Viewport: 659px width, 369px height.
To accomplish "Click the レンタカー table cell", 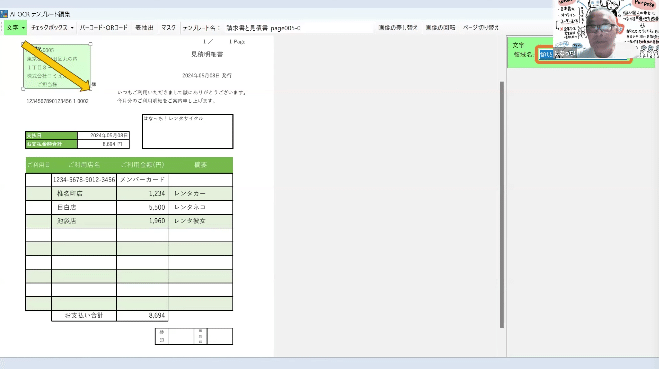I will pyautogui.click(x=200, y=193).
